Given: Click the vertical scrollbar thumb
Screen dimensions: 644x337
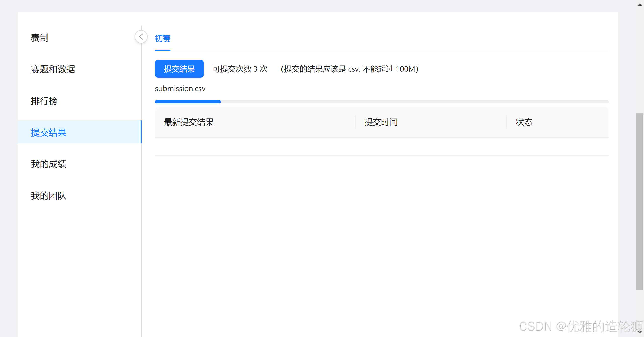Looking at the screenshot, I should pos(639,201).
